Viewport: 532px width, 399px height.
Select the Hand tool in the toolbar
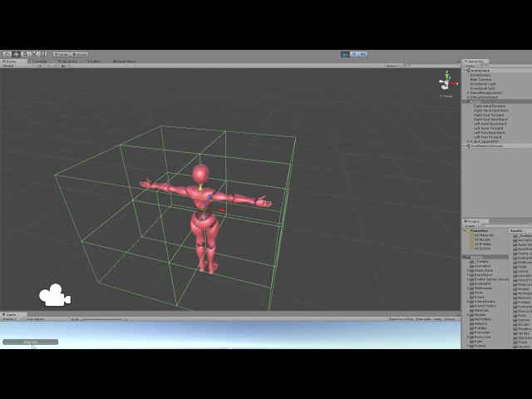(7, 54)
